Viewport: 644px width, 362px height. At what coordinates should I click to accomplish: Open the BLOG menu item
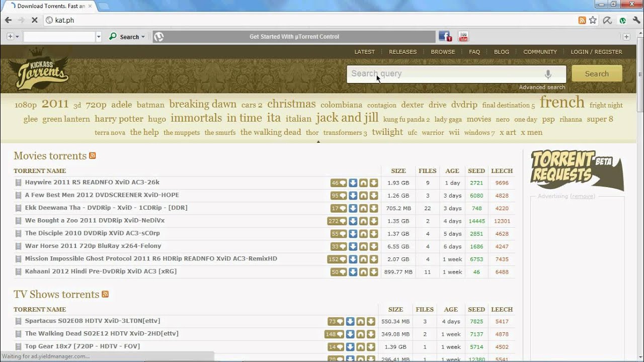(x=502, y=52)
